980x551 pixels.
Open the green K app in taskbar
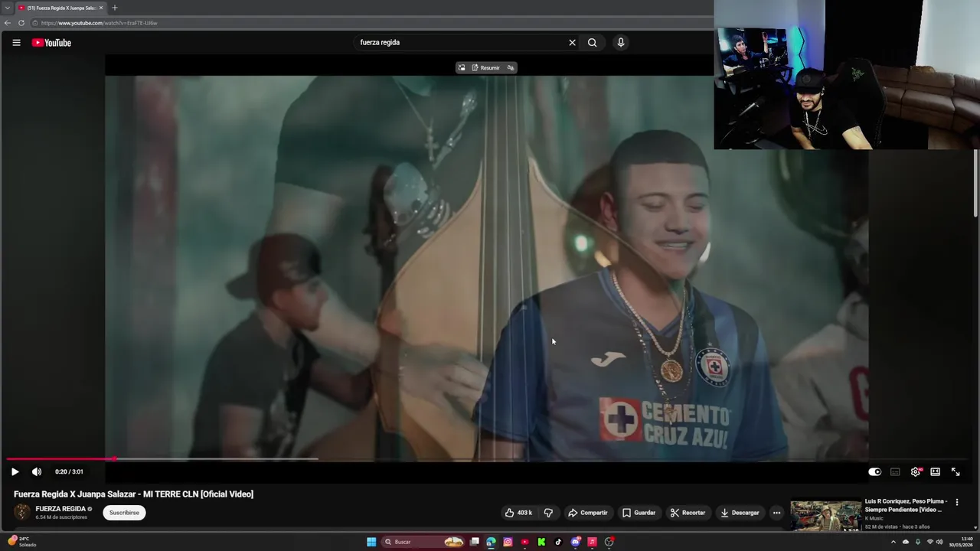point(541,542)
